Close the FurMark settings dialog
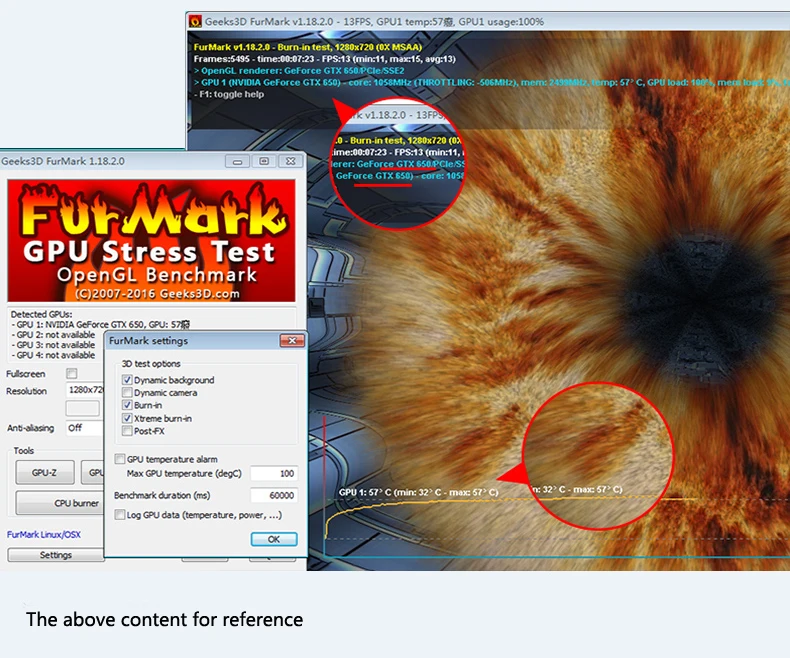790x658 pixels. 292,341
